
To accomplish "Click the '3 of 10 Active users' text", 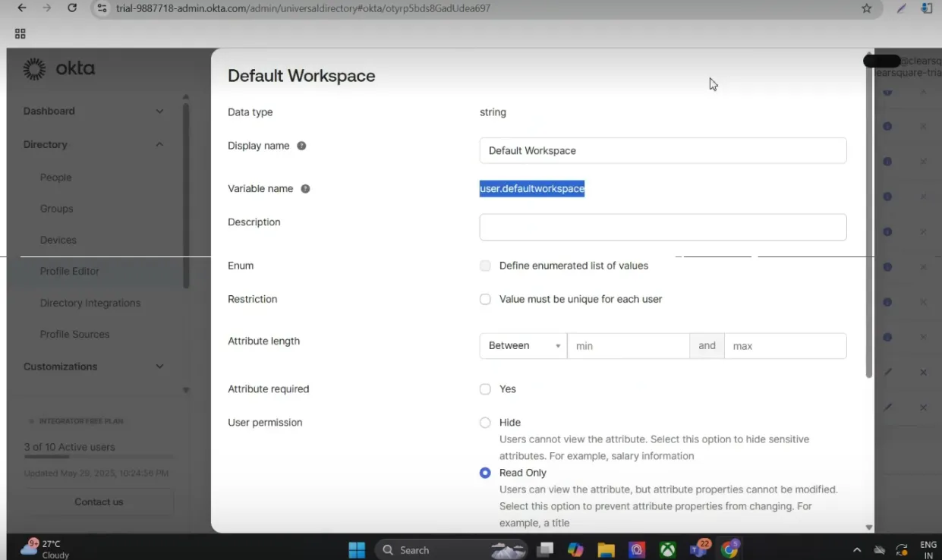I will click(70, 447).
